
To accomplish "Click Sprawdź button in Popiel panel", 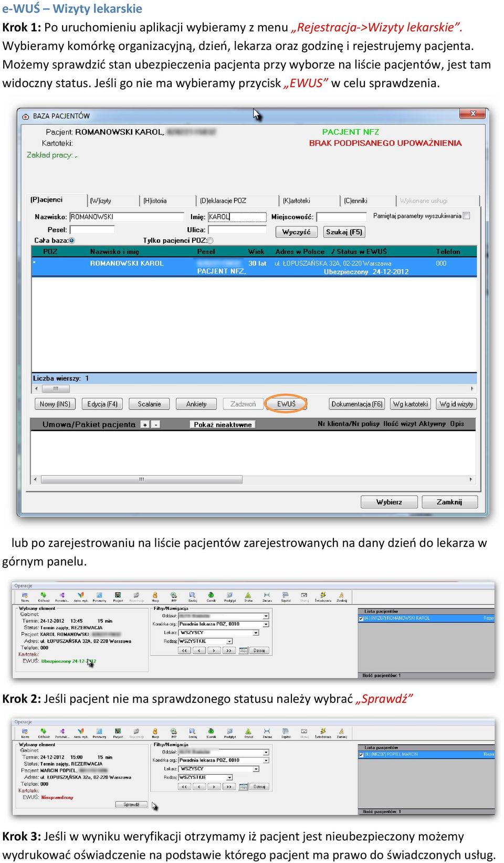I will tap(131, 804).
